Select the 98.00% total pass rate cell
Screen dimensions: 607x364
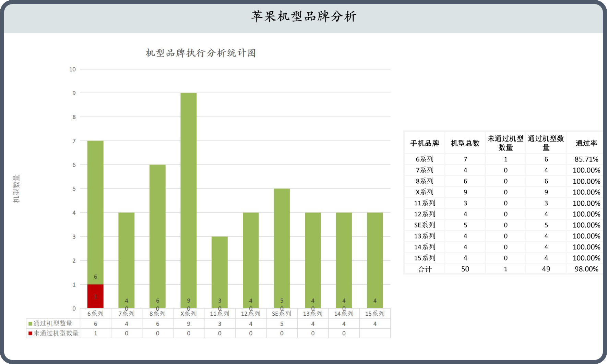tap(586, 269)
